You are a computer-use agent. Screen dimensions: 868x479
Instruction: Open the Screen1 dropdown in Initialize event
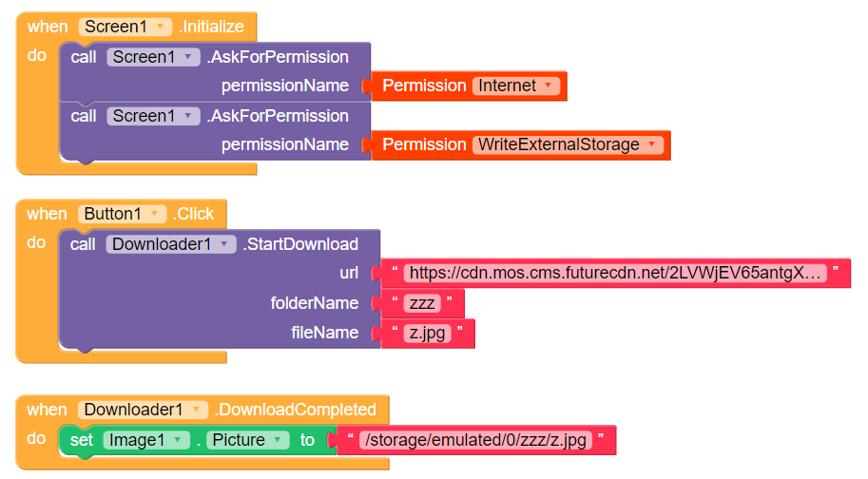(x=162, y=27)
